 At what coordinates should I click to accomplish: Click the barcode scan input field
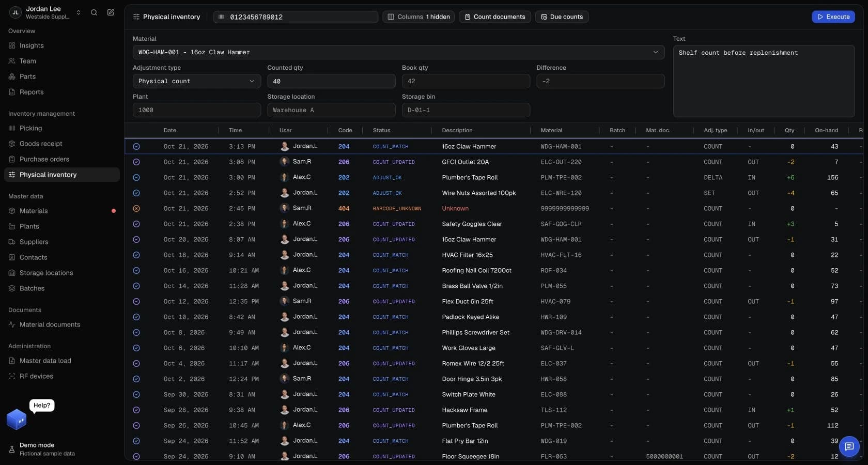(296, 17)
